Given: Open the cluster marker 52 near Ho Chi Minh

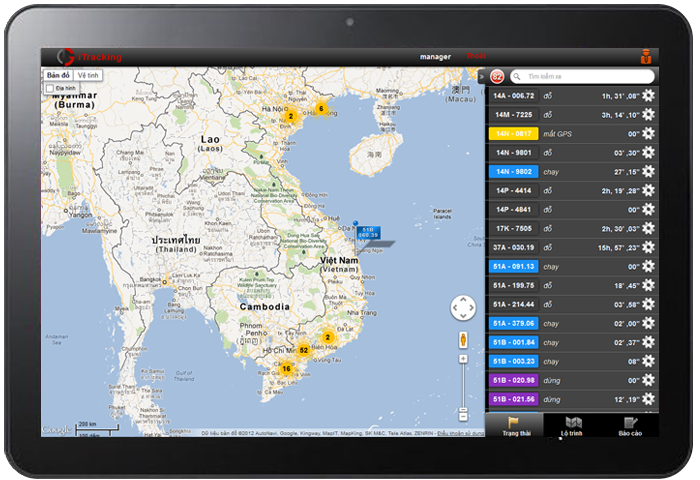Looking at the screenshot, I should click(304, 350).
